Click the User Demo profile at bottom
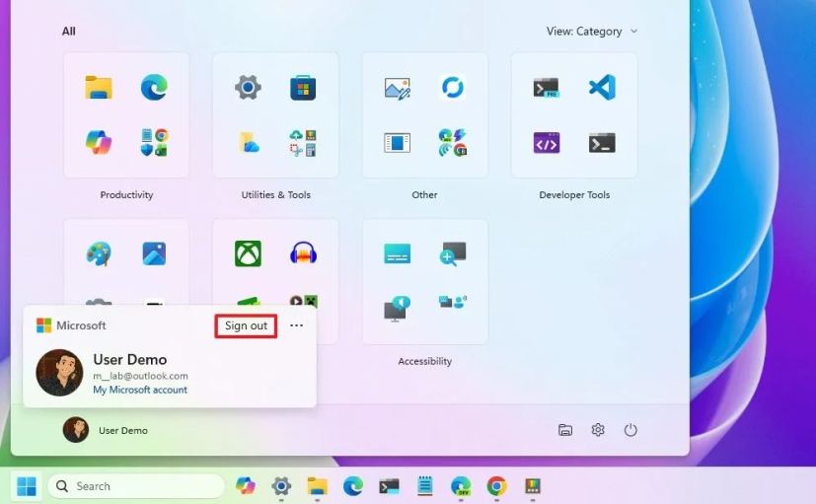 [107, 430]
